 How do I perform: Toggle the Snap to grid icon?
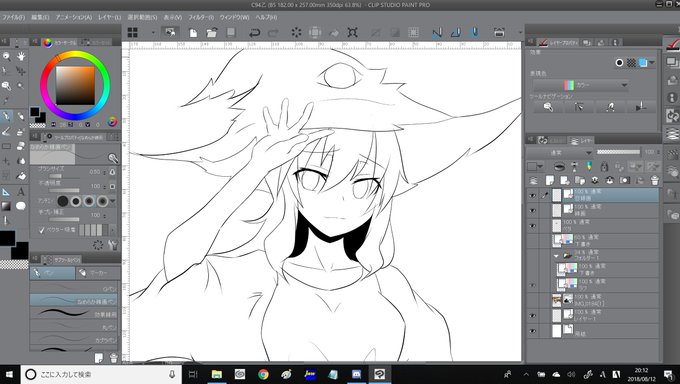[474, 33]
